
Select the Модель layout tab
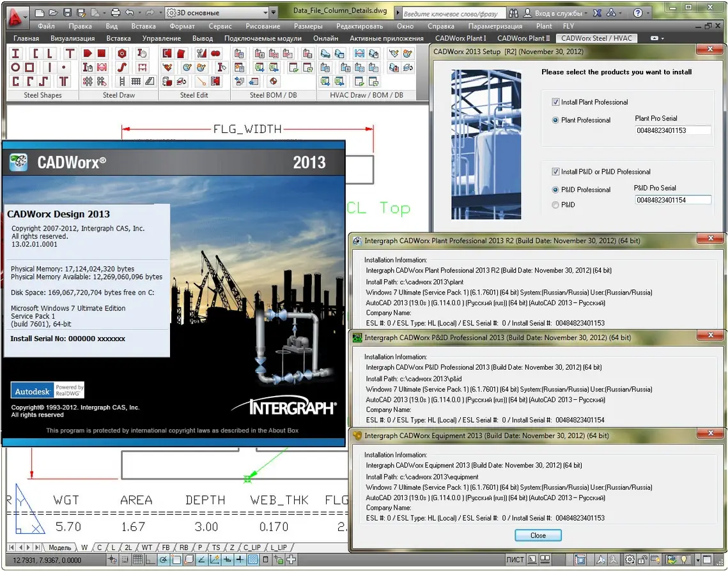(59, 547)
